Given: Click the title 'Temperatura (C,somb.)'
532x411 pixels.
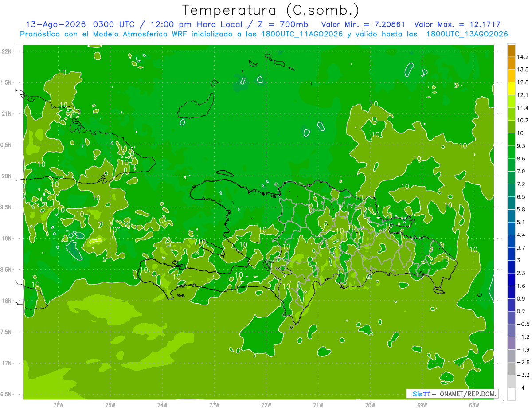Looking at the screenshot, I should [x=271, y=10].
